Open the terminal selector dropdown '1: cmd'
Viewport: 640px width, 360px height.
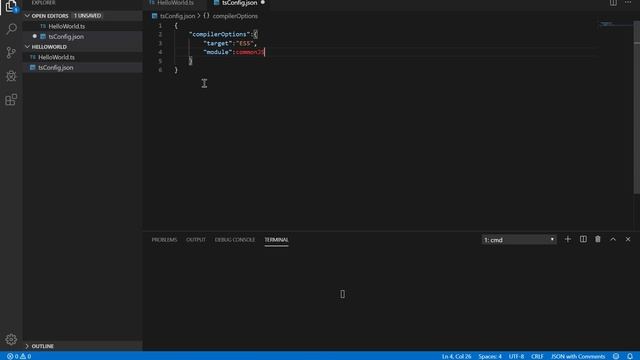[519, 240]
